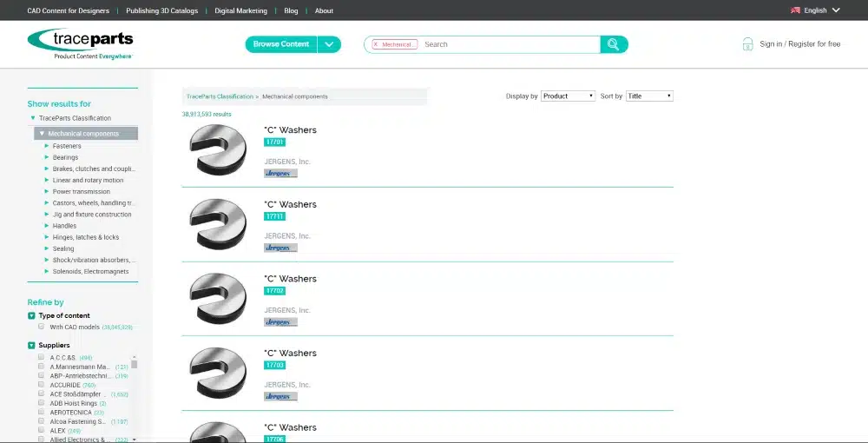
Task: Click the suppliers list scrollbar handle
Action: click(x=134, y=364)
